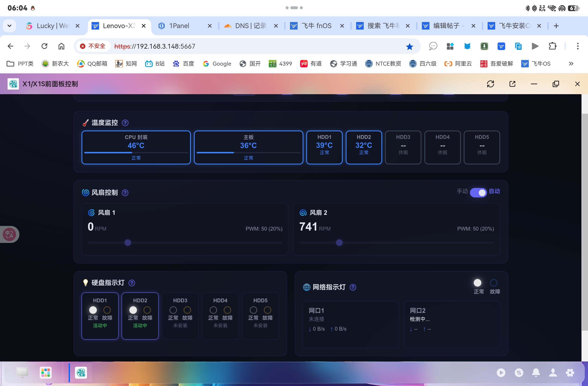Image resolution: width=588 pixels, height=386 pixels.
Task: Click the 不安全 site security badge
Action: (x=93, y=46)
